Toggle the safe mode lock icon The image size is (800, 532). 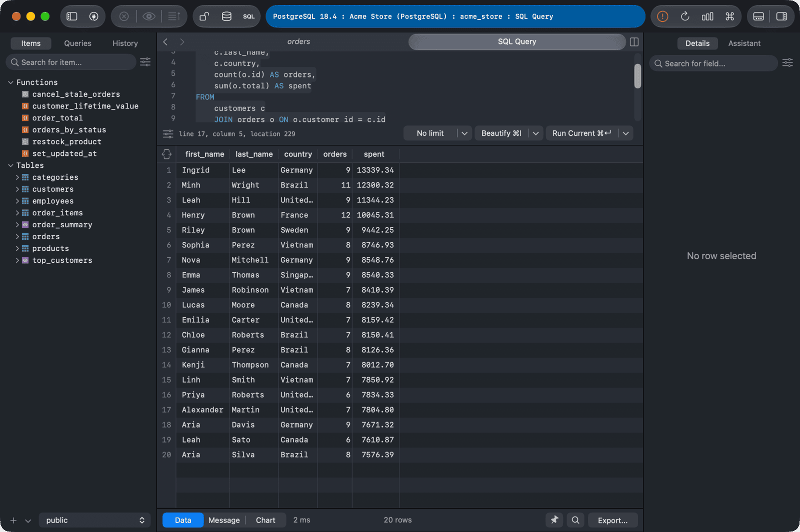tap(204, 16)
